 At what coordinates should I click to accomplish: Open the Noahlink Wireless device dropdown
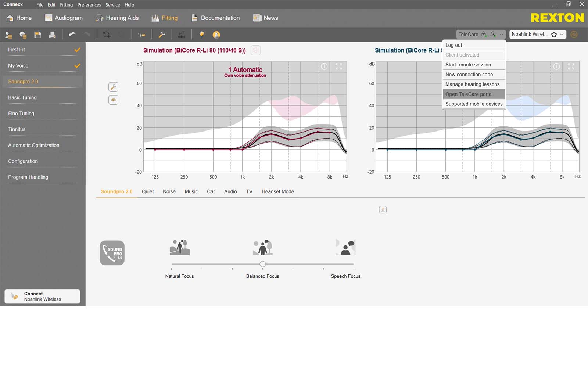click(x=562, y=34)
